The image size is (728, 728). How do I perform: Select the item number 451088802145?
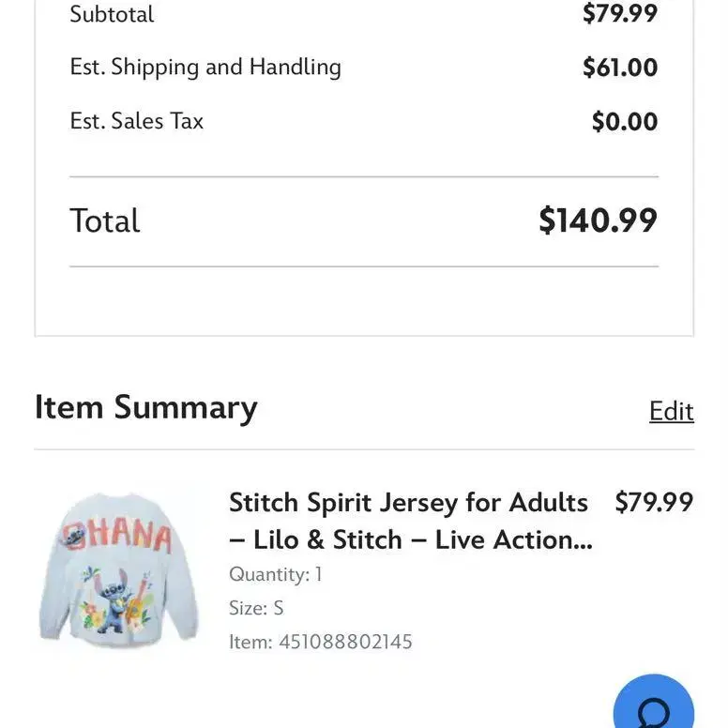[x=345, y=642]
